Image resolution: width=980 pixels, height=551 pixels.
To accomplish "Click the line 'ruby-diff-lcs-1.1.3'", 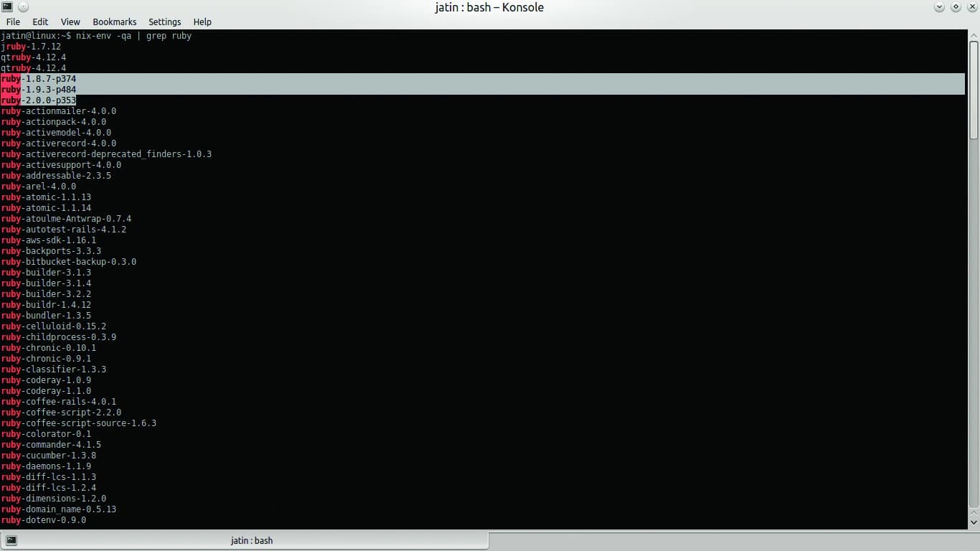I will pyautogui.click(x=49, y=477).
